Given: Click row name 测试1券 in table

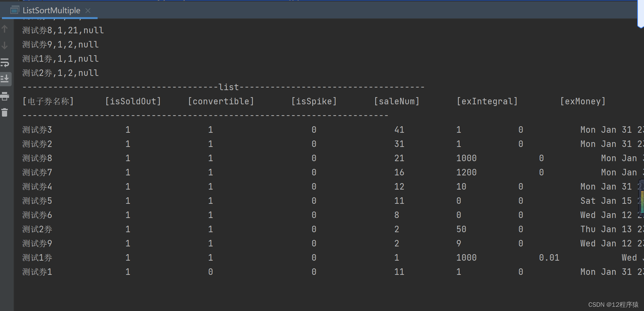Looking at the screenshot, I should (x=37, y=258).
